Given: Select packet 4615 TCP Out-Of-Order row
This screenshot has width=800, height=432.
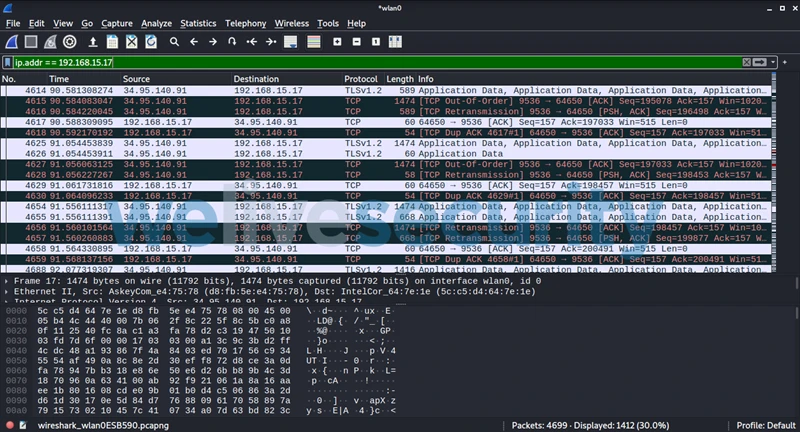Looking at the screenshot, I should click(386, 101).
